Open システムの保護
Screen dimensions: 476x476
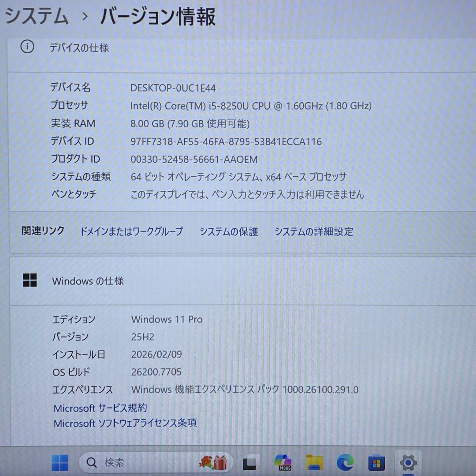pos(229,231)
